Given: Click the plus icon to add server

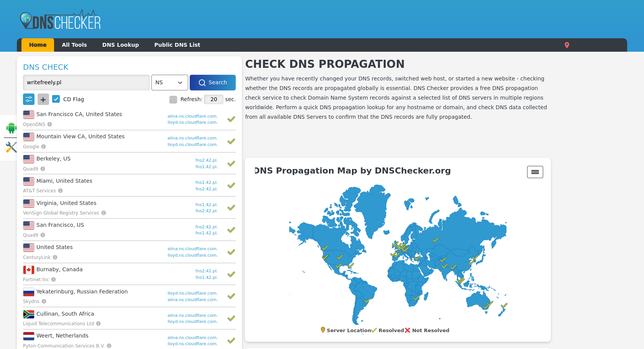Looking at the screenshot, I should [x=43, y=99].
